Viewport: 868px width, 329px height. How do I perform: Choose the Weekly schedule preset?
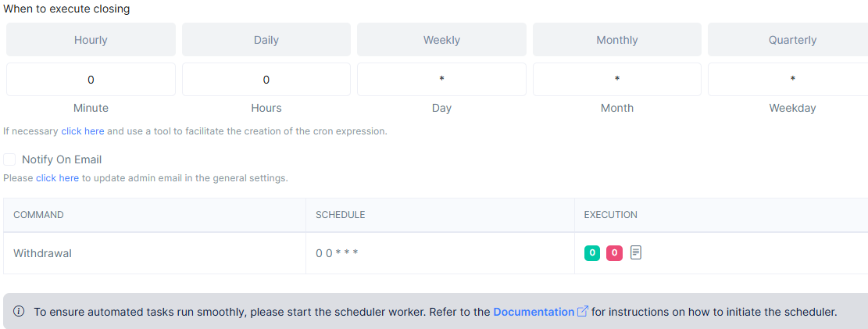pyautogui.click(x=441, y=40)
